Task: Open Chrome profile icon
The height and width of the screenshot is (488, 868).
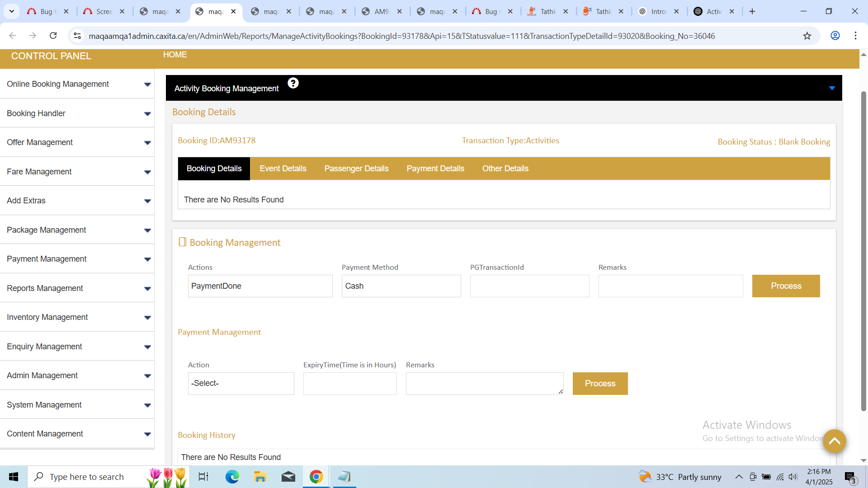Action: pos(835,36)
